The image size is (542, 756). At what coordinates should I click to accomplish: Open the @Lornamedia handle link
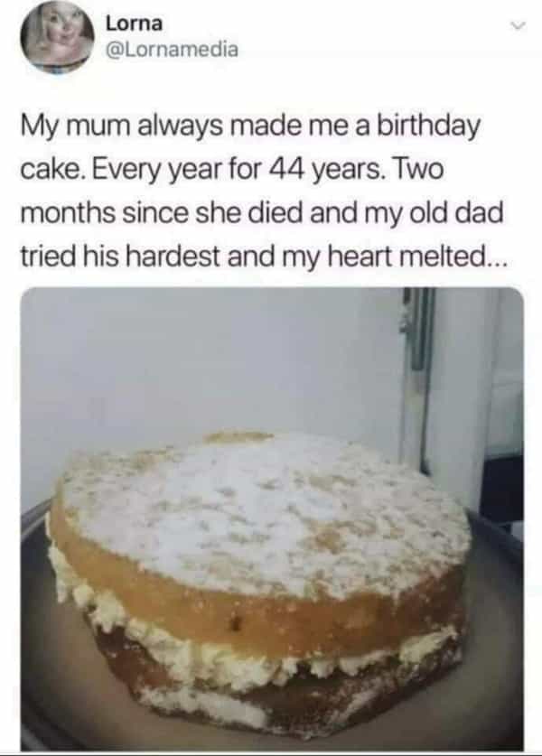point(172,49)
